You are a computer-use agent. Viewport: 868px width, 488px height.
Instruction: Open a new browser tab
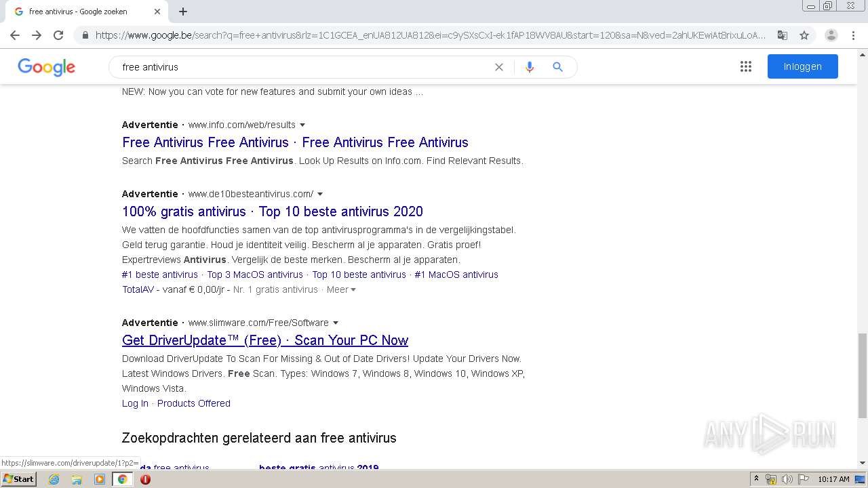183,12
